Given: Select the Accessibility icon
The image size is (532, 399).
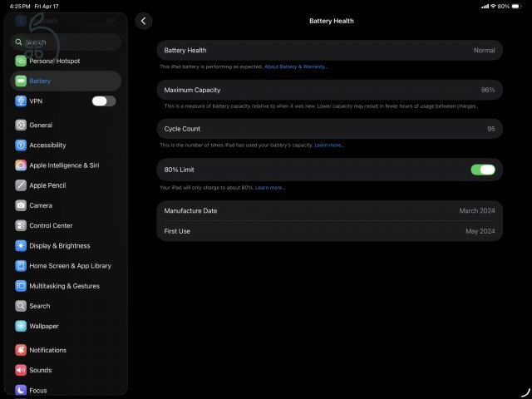Looking at the screenshot, I should coord(21,145).
